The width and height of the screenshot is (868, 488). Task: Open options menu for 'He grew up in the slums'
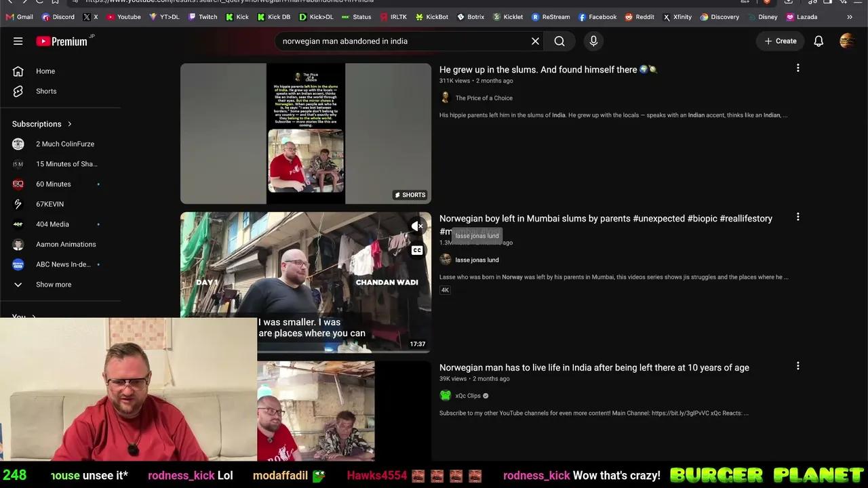tap(797, 68)
